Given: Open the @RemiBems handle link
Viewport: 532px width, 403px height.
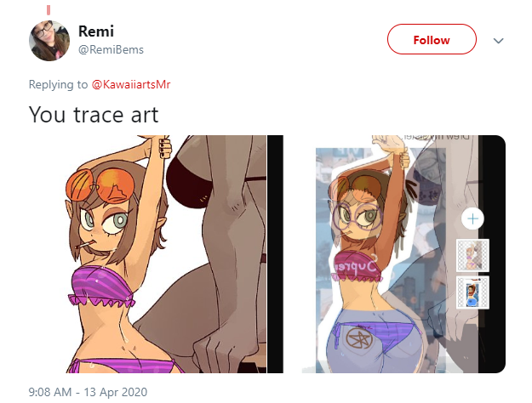Looking at the screenshot, I should (x=111, y=50).
